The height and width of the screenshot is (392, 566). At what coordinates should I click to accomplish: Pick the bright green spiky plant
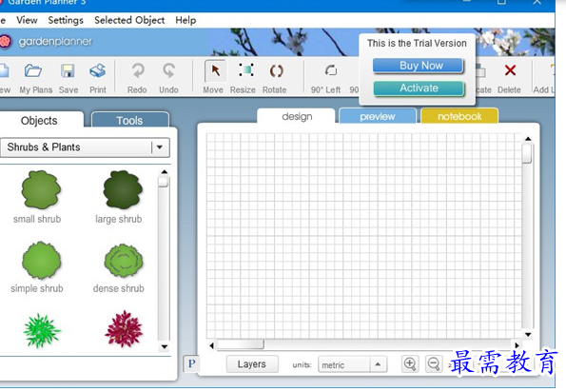pos(42,330)
